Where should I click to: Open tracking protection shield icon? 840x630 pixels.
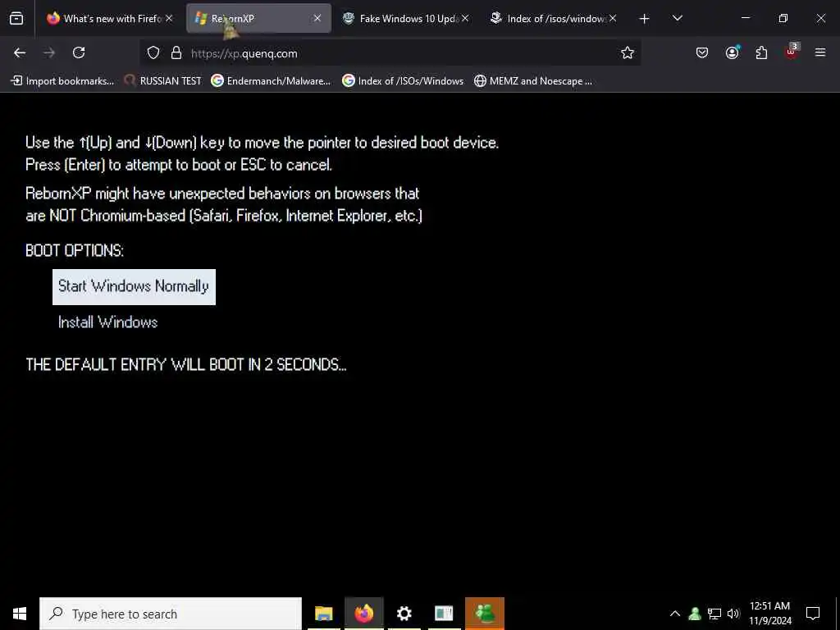coord(153,53)
